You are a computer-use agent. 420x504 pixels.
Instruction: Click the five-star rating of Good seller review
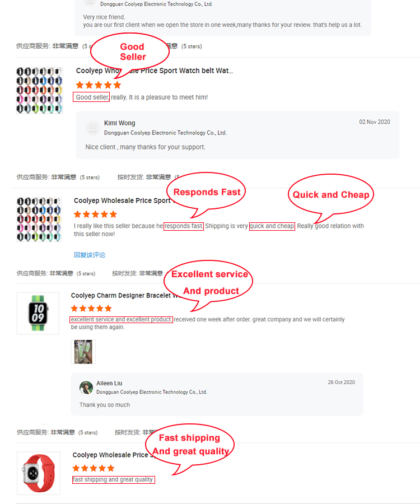pos(99,85)
